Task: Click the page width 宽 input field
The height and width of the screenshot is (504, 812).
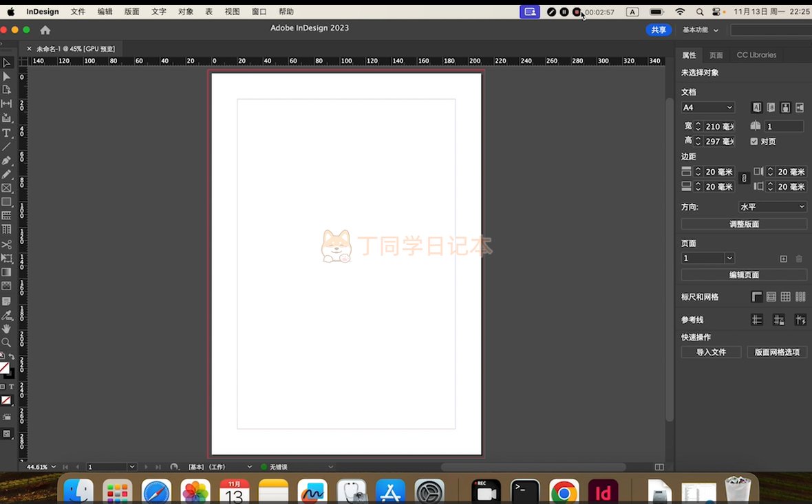Action: pos(719,127)
